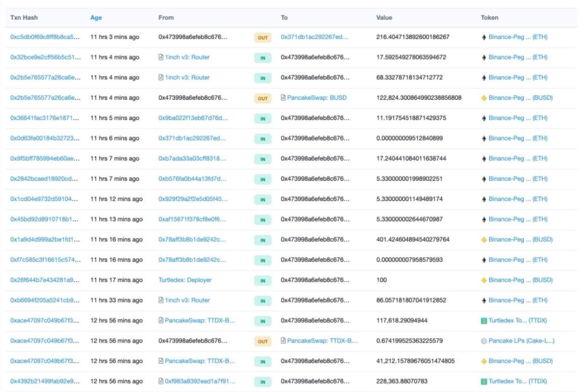
Task: Click the Token column header
Action: click(x=489, y=18)
